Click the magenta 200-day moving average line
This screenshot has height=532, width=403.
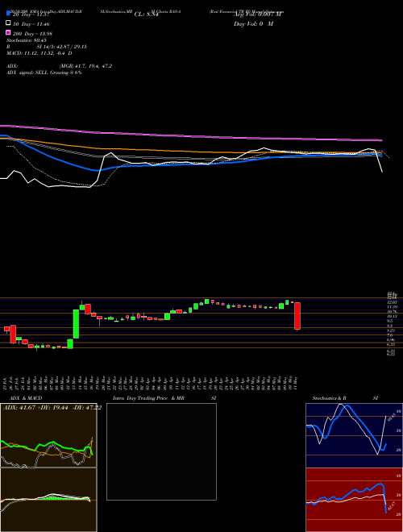coord(190,135)
